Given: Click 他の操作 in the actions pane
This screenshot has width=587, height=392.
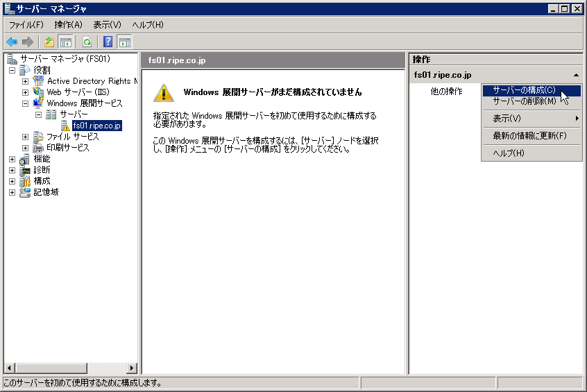Looking at the screenshot, I should coord(446,92).
